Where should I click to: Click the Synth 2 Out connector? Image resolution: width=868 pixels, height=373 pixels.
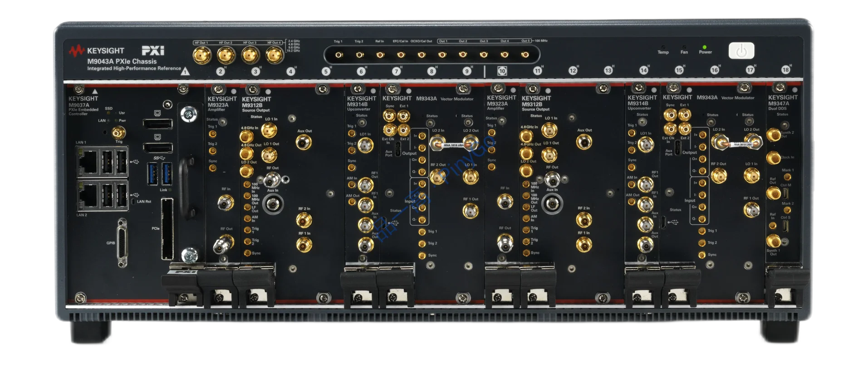tap(773, 135)
